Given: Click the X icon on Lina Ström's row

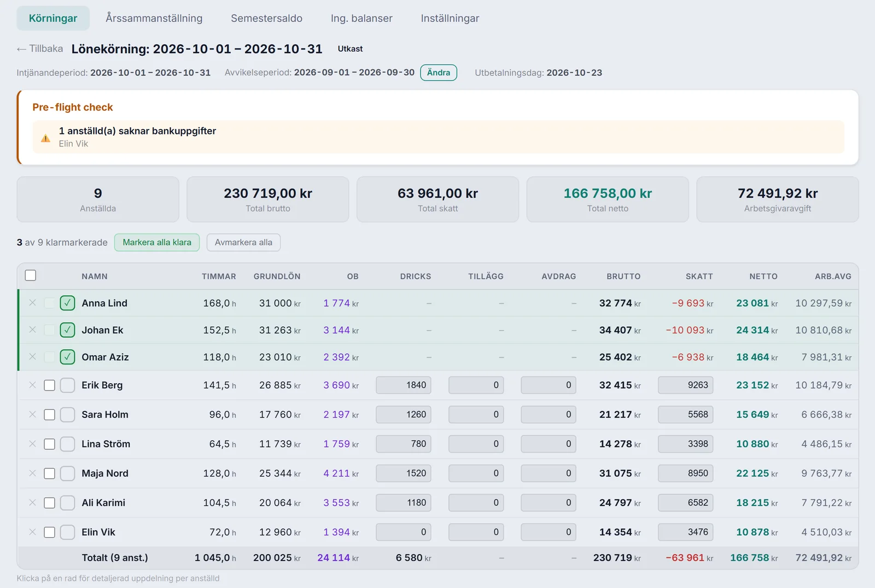Looking at the screenshot, I should click(32, 444).
